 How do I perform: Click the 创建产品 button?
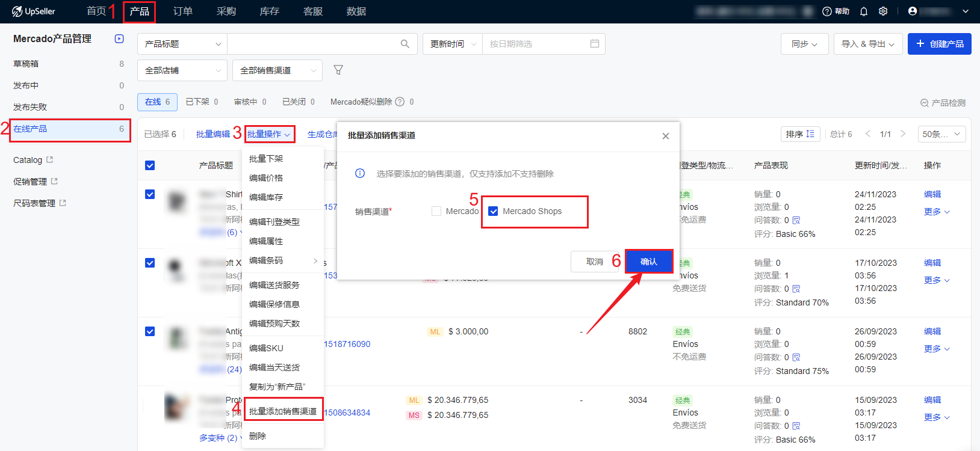pos(940,44)
